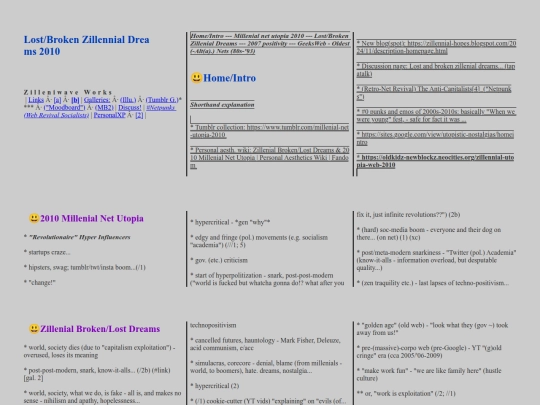Image resolution: width=540 pixels, height=405 pixels.
Task: Click the 'post/meta-modern snarkiness' paragraph
Action: (x=436, y=260)
